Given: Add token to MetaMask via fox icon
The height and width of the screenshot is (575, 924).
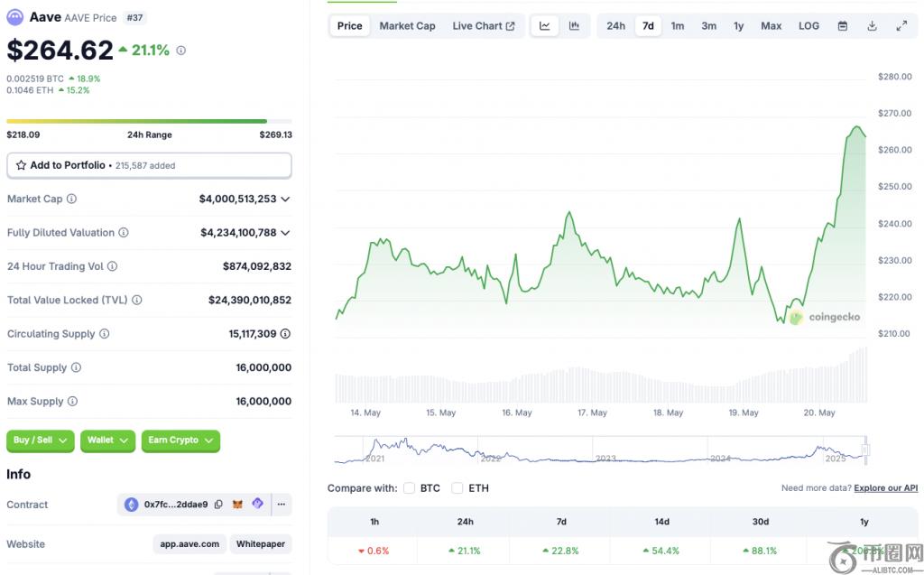Looking at the screenshot, I should (237, 505).
